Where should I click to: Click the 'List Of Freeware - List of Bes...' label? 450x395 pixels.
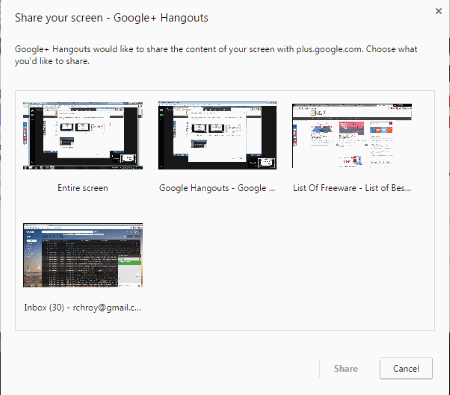pos(352,188)
